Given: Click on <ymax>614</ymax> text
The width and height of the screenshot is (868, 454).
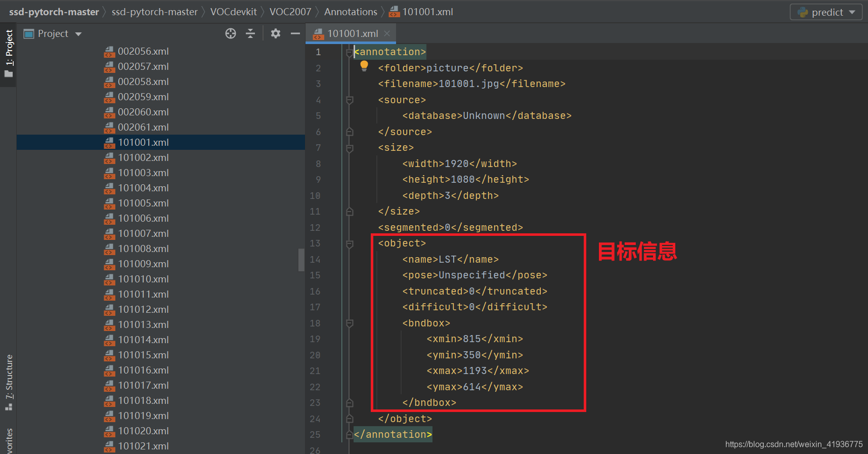Looking at the screenshot, I should click(x=475, y=387).
